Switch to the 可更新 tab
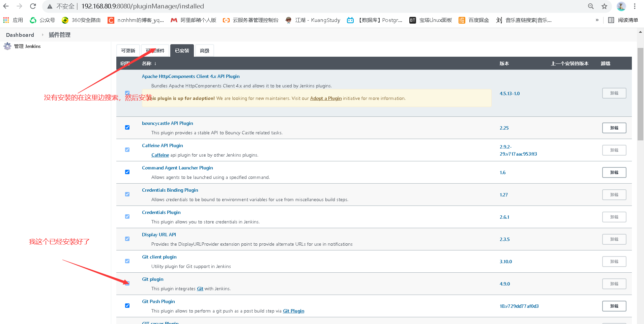Image resolution: width=644 pixels, height=324 pixels. coord(128,50)
